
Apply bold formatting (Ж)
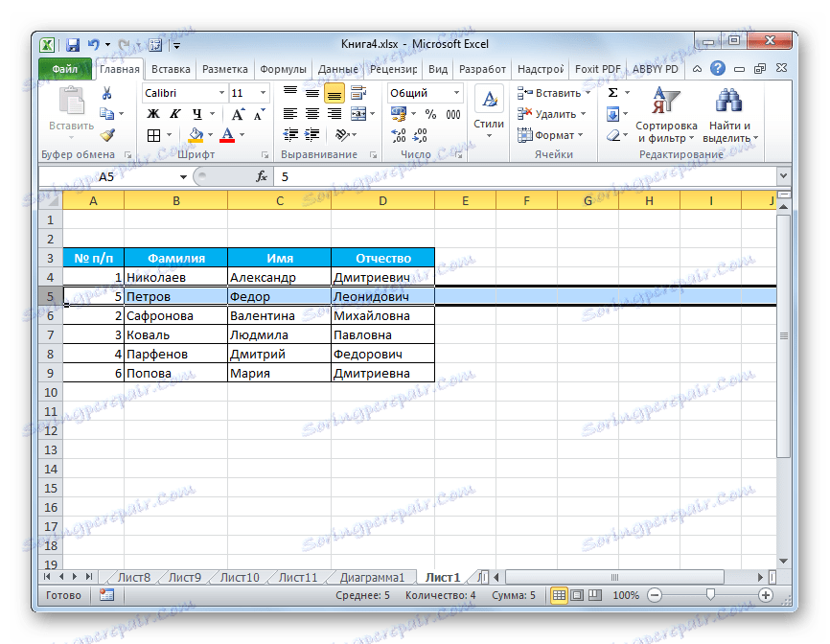point(153,114)
